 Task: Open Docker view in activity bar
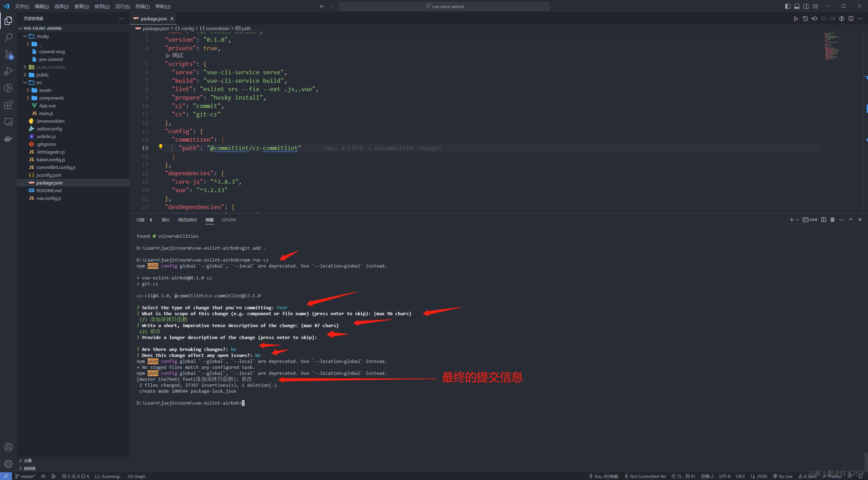(8, 139)
